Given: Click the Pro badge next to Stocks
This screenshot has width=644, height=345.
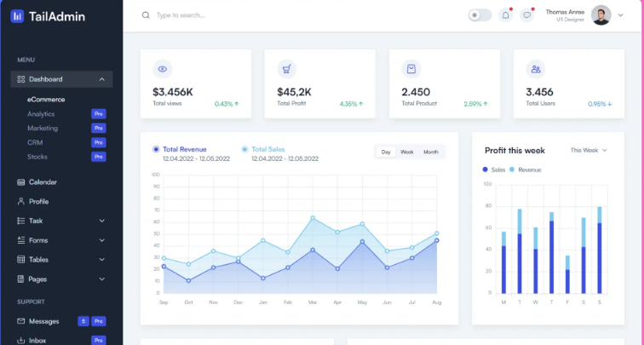Looking at the screenshot, I should [99, 157].
